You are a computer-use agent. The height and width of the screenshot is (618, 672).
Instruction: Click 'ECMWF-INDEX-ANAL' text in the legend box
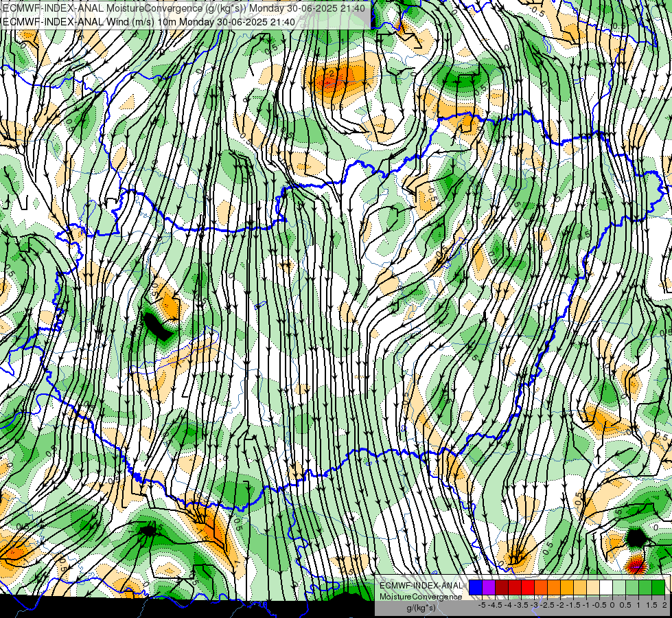click(421, 586)
